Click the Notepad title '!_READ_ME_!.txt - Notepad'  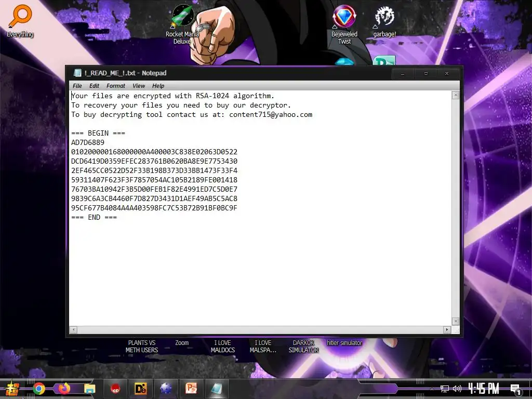click(125, 73)
